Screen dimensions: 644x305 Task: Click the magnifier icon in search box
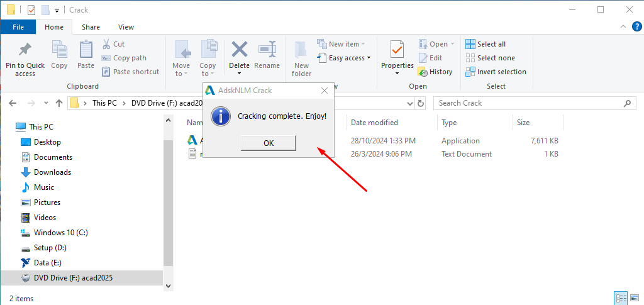(x=627, y=103)
